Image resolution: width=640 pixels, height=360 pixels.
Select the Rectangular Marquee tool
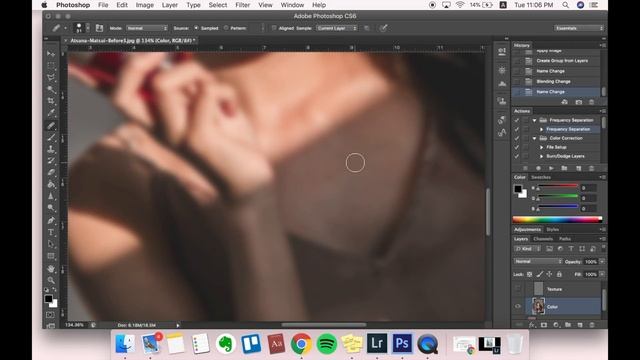(x=51, y=65)
